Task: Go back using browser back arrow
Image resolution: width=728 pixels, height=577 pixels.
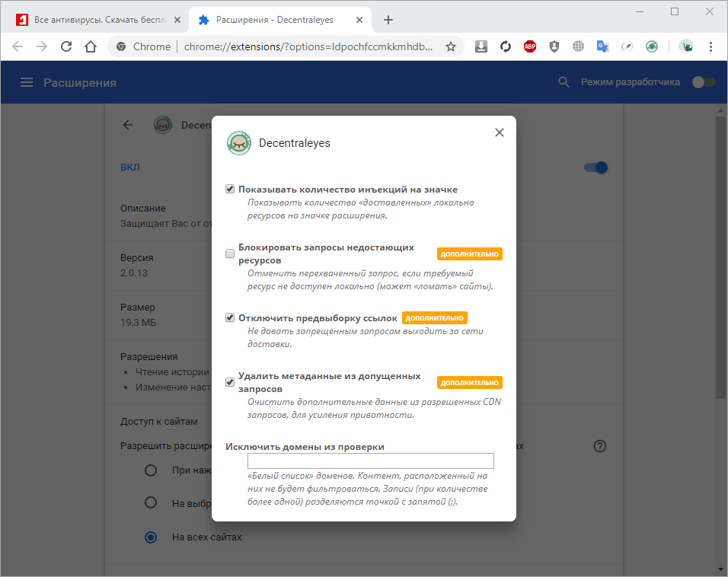Action: tap(18, 46)
